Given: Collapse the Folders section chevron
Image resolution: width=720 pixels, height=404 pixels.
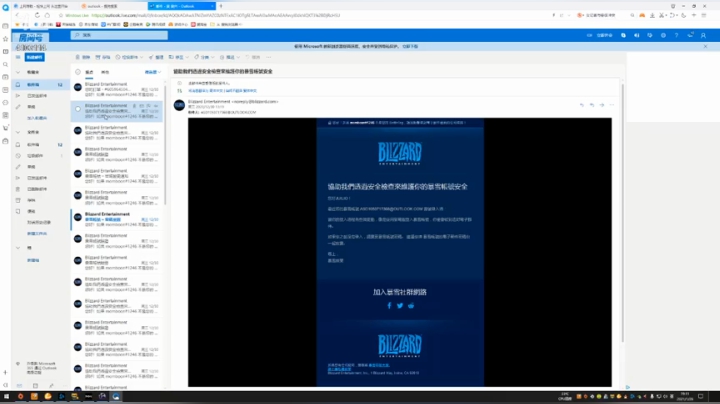Looking at the screenshot, I should click(x=18, y=132).
